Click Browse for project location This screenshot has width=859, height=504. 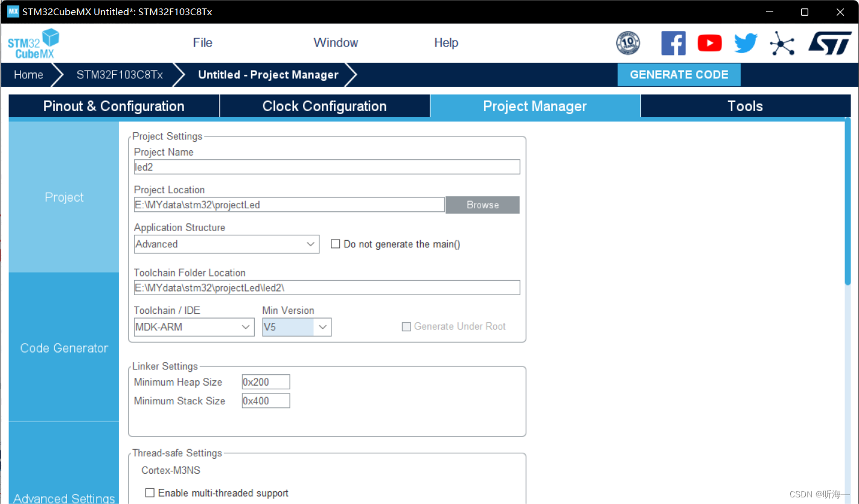coord(482,205)
